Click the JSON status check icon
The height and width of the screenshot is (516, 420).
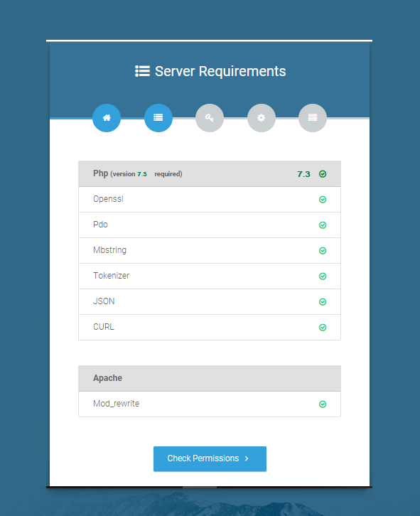(x=323, y=302)
